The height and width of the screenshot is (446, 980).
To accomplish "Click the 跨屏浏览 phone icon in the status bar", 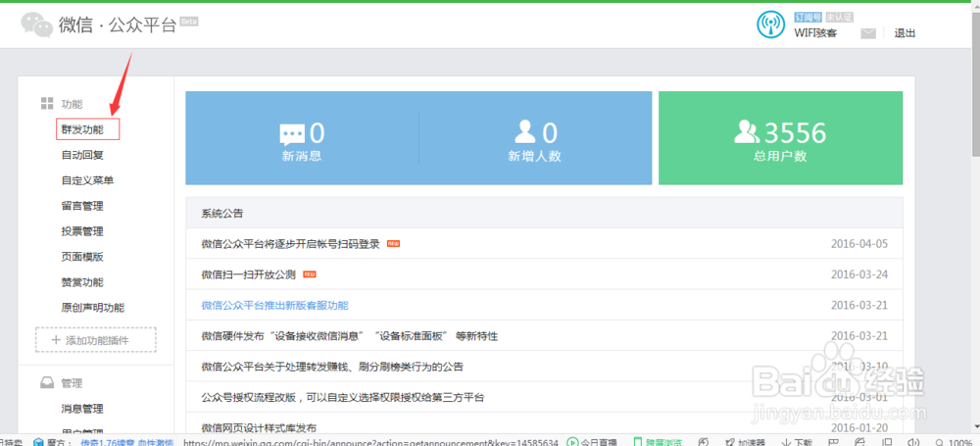I will pos(638,442).
